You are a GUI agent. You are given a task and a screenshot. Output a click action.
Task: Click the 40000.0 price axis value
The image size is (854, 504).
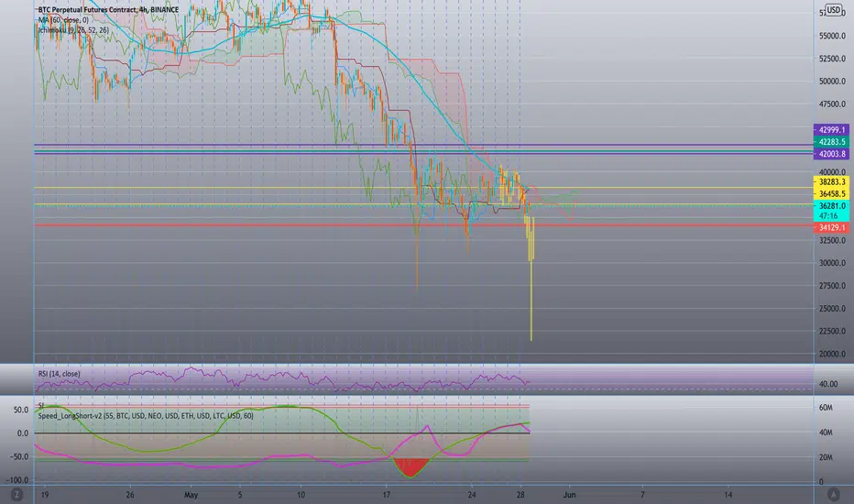pos(833,172)
